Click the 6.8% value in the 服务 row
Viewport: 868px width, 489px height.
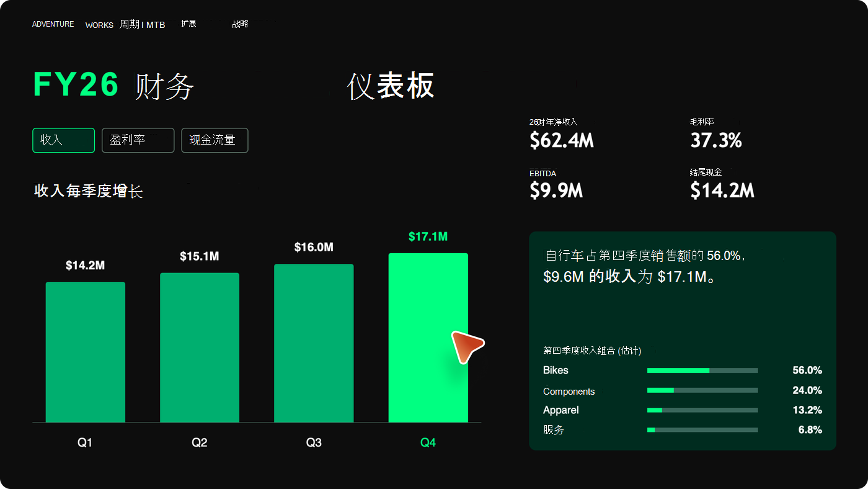point(810,430)
